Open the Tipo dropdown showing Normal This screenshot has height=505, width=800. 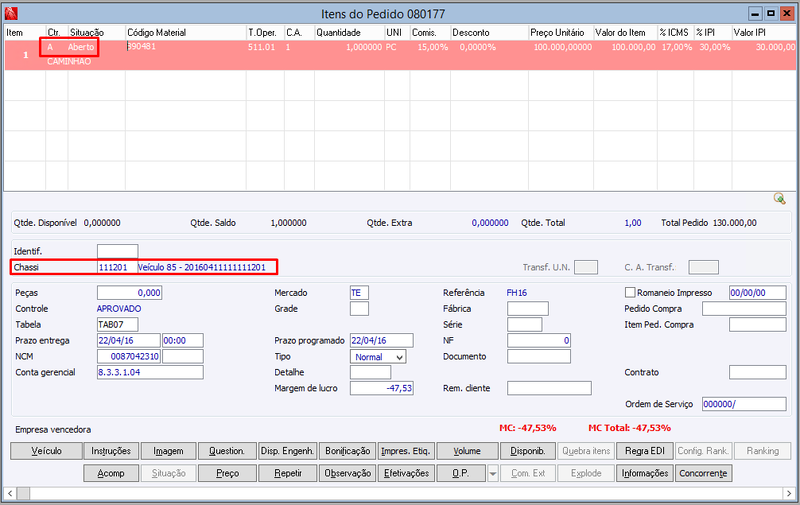point(378,357)
